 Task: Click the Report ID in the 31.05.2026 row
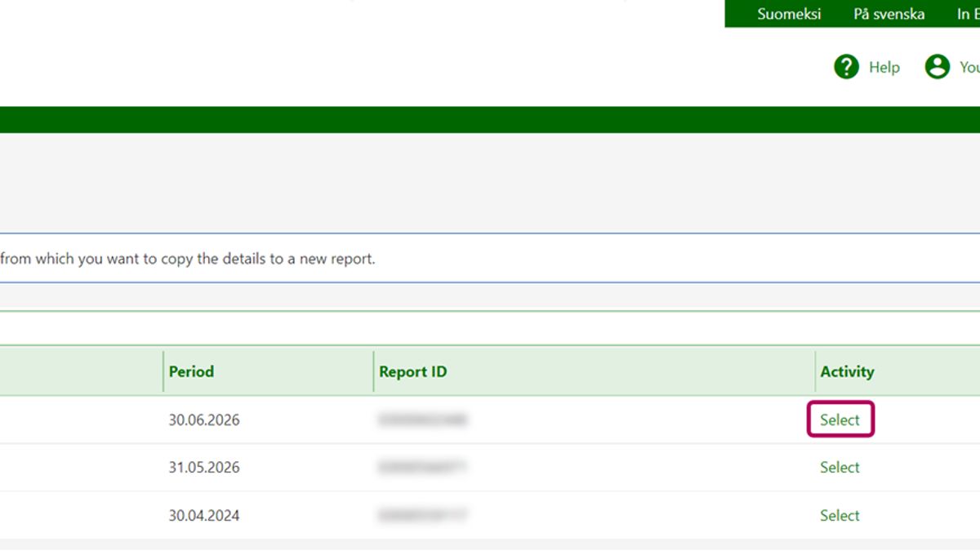(x=422, y=468)
